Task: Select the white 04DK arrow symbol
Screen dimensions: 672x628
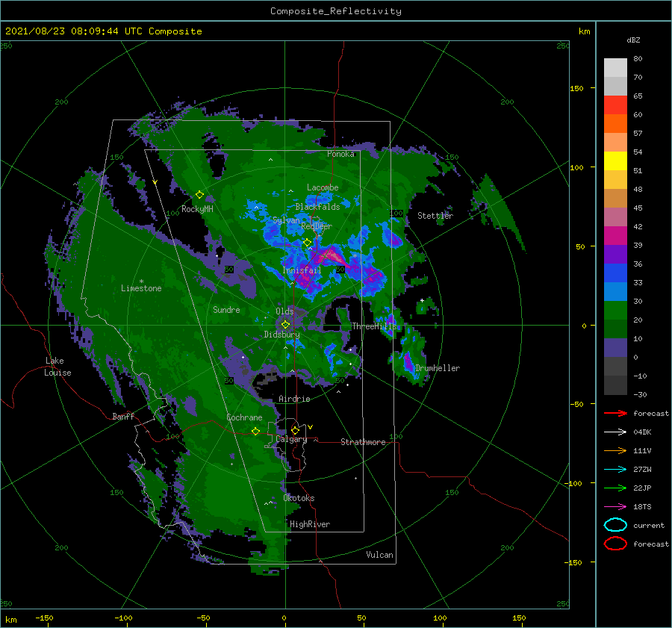Action: (615, 432)
